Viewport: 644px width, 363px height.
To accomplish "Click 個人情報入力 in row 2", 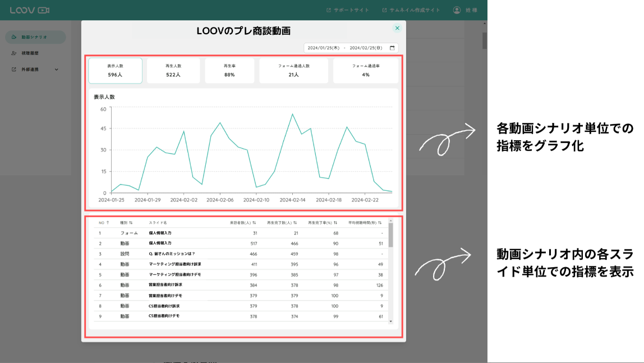I will coord(160,243).
